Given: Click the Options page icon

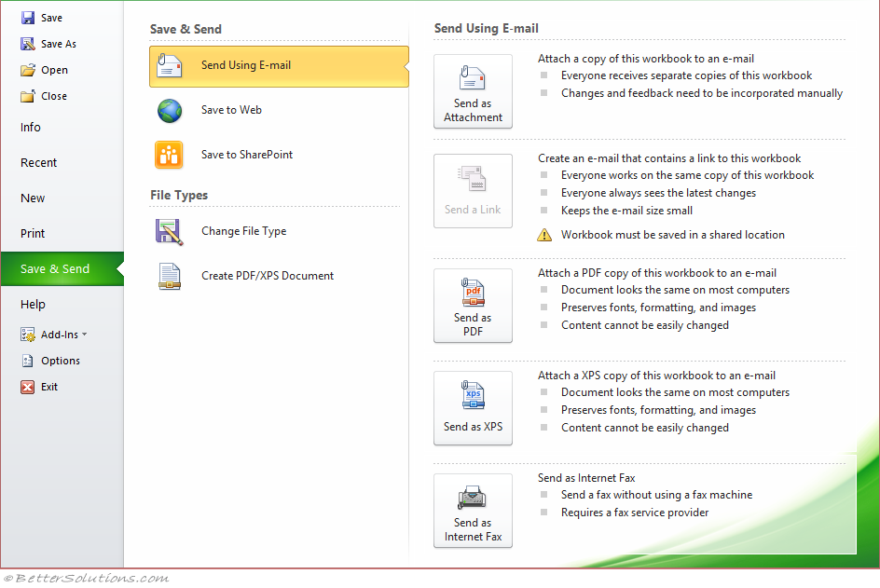Looking at the screenshot, I should pyautogui.click(x=28, y=361).
